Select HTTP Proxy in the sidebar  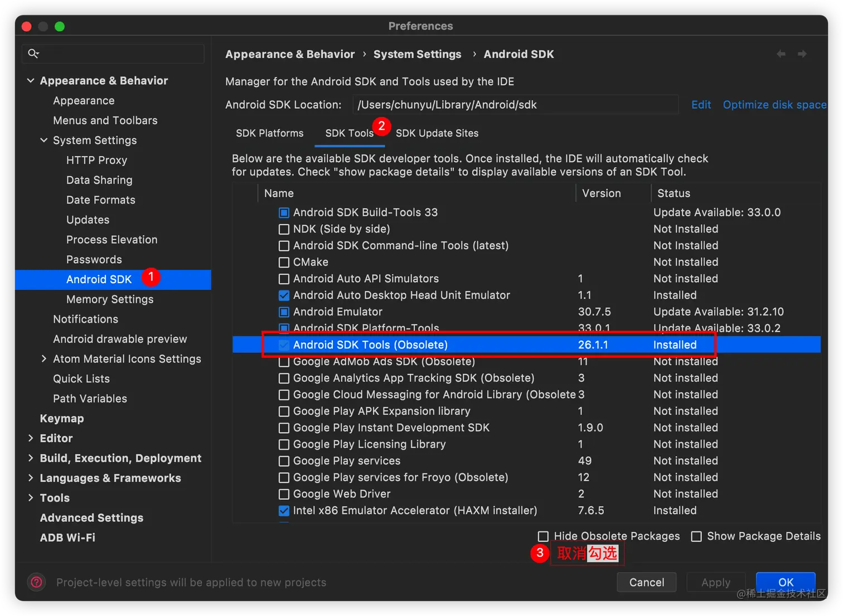pos(97,161)
